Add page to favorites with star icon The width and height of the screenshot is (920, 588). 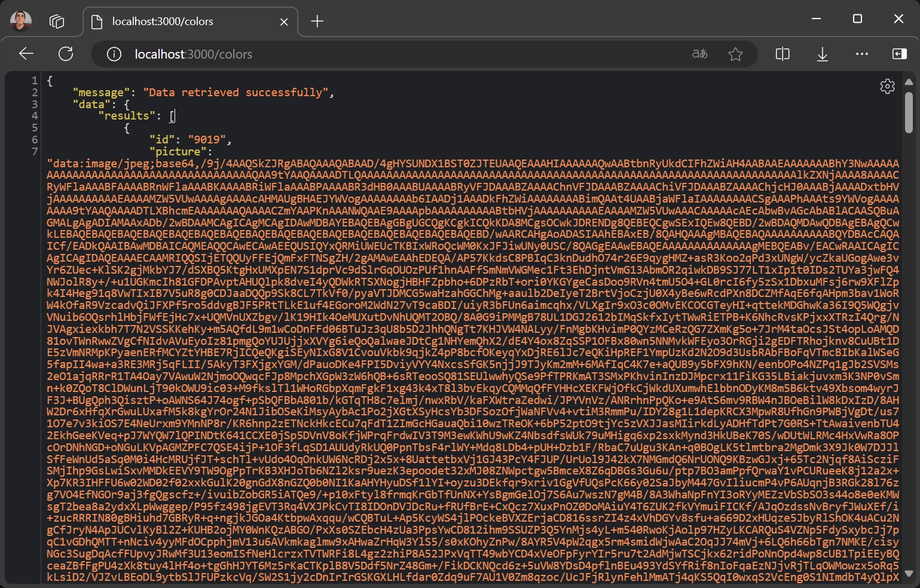pyautogui.click(x=735, y=54)
